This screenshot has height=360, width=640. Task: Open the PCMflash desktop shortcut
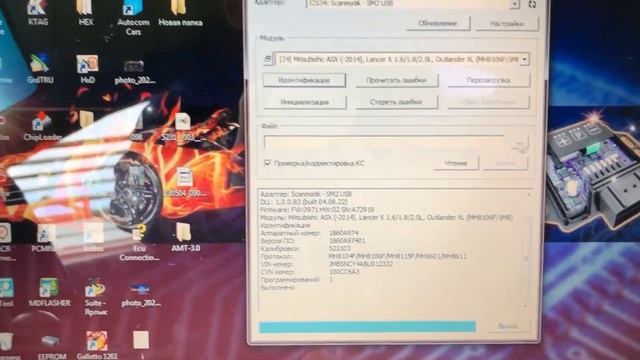tap(46, 238)
